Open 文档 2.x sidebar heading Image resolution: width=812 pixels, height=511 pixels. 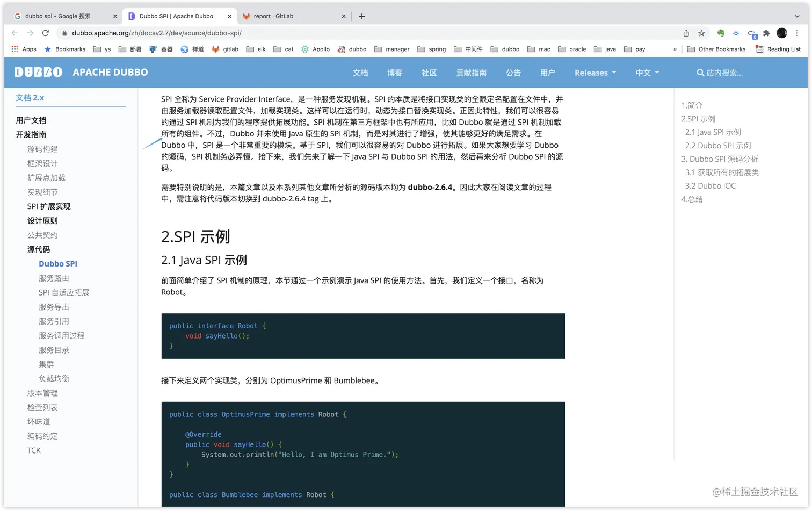[x=30, y=98]
